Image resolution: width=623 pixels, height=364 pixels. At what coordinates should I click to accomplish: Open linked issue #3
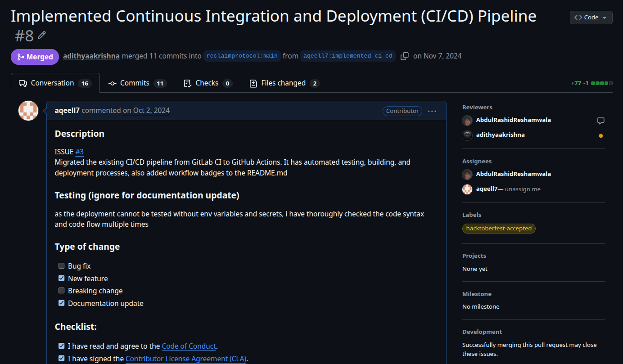click(x=80, y=152)
